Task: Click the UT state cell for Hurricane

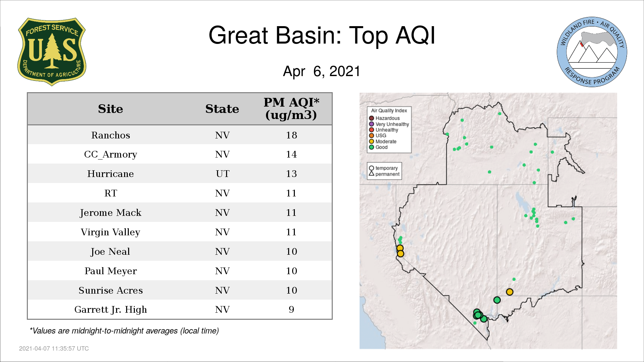Action: [222, 174]
